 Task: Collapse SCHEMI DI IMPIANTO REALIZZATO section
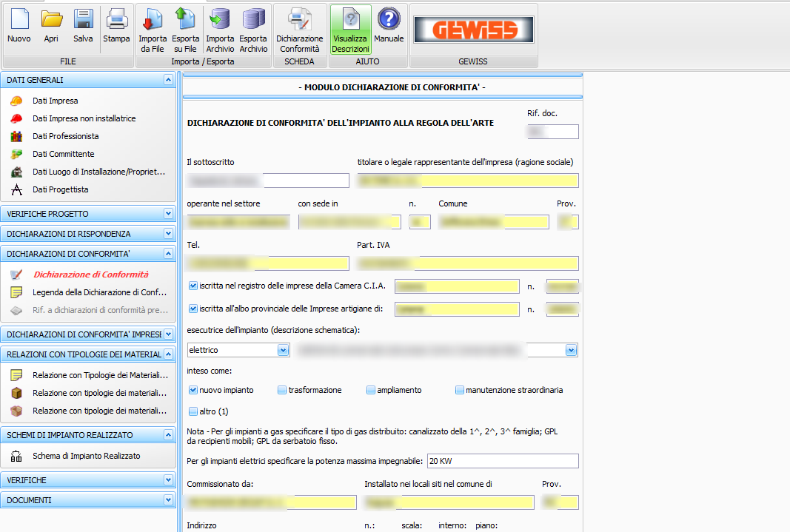[168, 435]
